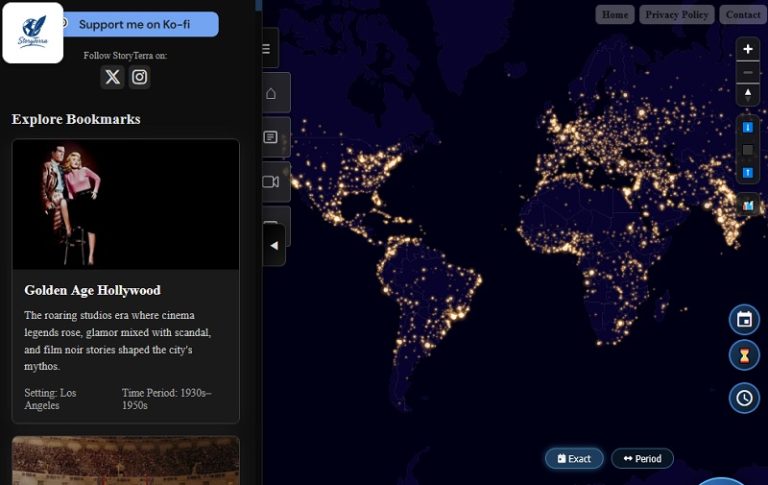Open the second bookmark stadium thumbnail
Viewport: 768px width, 485px height.
click(125, 461)
